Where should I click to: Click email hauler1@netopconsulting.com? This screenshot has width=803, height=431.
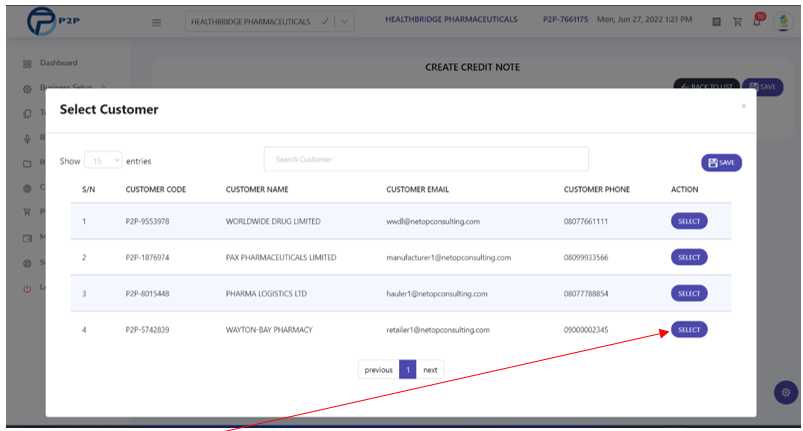pyautogui.click(x=437, y=294)
